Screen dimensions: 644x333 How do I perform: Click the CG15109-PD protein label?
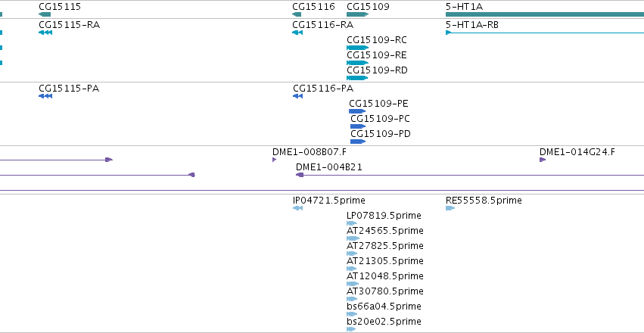coord(381,134)
